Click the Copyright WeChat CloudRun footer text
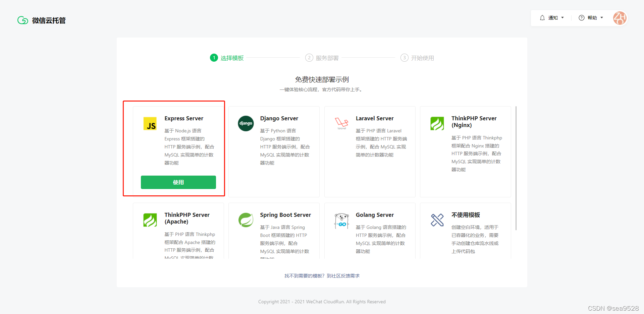The image size is (644, 314). 322,302
